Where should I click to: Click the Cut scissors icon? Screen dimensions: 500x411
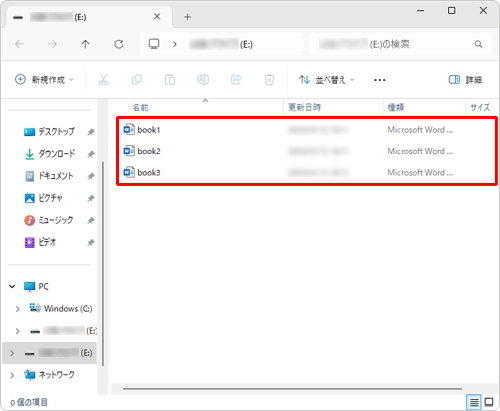coord(103,80)
